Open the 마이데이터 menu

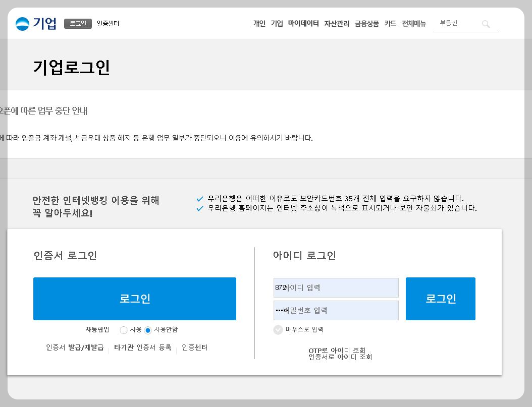(303, 23)
